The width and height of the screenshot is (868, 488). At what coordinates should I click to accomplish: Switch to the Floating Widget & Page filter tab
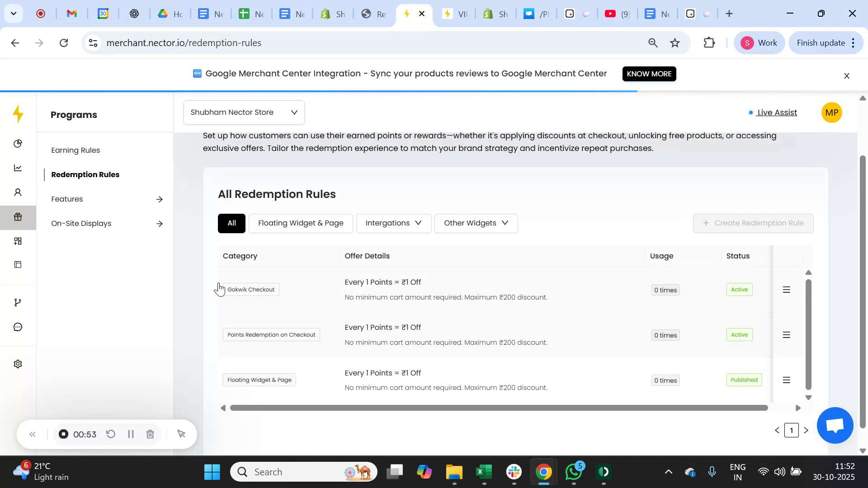click(301, 223)
